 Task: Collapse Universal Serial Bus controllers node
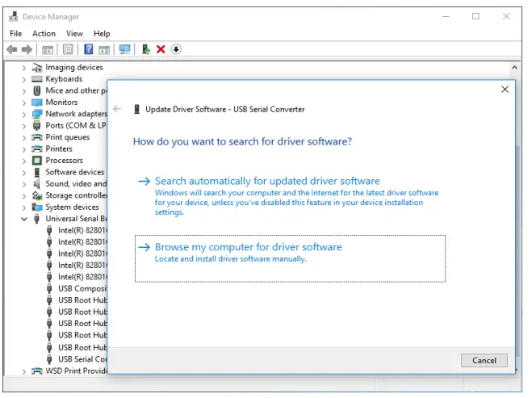point(23,220)
